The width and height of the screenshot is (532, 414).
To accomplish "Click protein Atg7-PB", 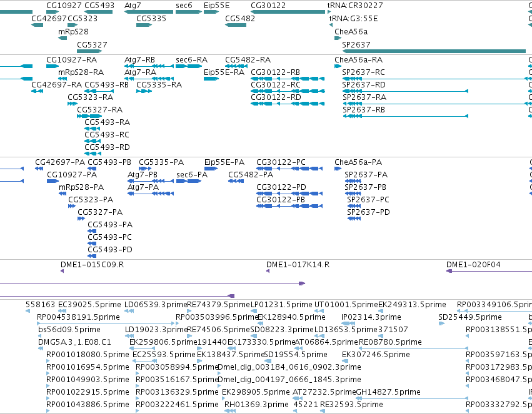I will (151, 181).
